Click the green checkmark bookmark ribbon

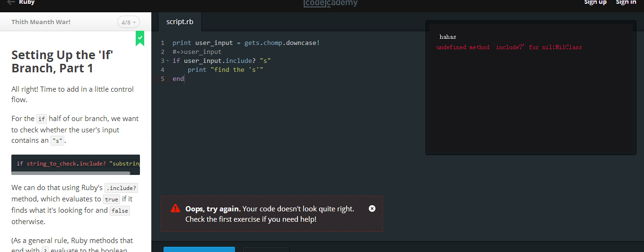pyautogui.click(x=140, y=39)
